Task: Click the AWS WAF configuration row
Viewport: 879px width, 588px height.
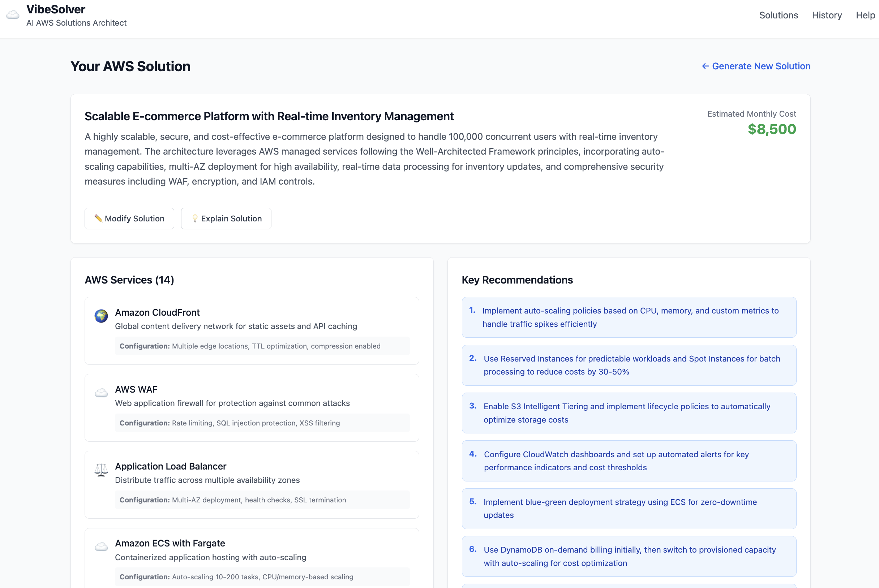Action: pyautogui.click(x=262, y=423)
